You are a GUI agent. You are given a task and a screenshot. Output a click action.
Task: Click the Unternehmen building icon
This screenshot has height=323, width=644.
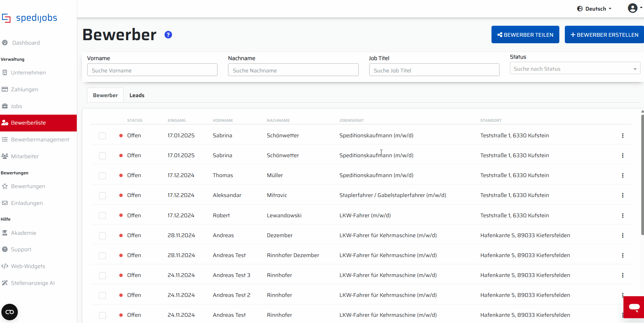5,72
